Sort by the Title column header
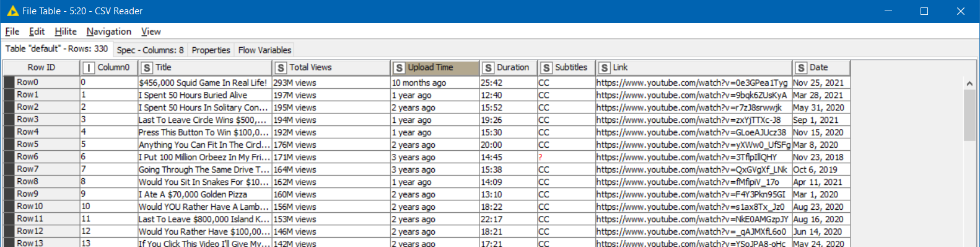The image size is (980, 247). click(205, 68)
